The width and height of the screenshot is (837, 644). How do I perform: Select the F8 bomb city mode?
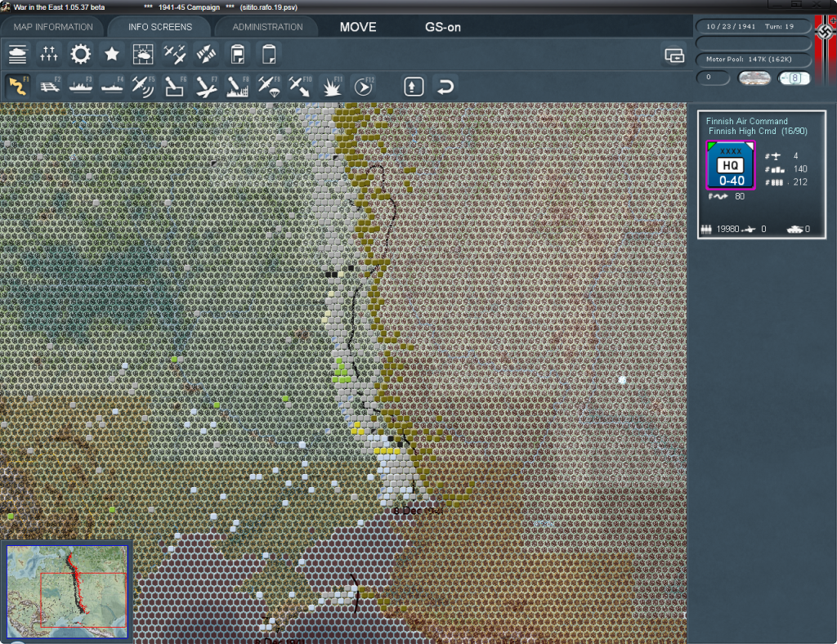coord(238,87)
